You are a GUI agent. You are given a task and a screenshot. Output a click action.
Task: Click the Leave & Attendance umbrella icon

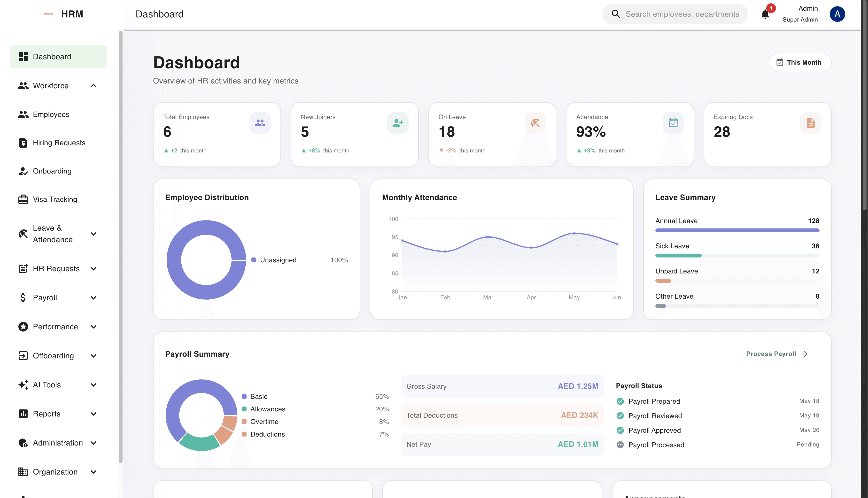pyautogui.click(x=23, y=234)
